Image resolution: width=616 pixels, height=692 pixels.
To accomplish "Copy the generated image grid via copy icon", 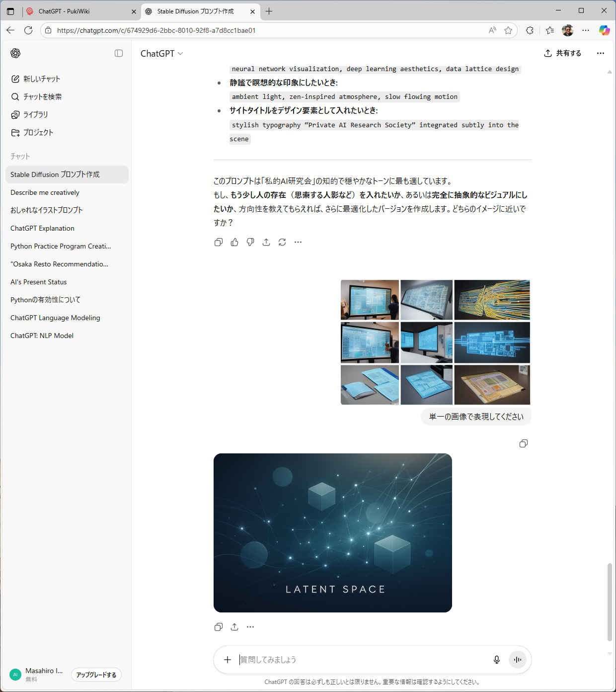I will (524, 443).
